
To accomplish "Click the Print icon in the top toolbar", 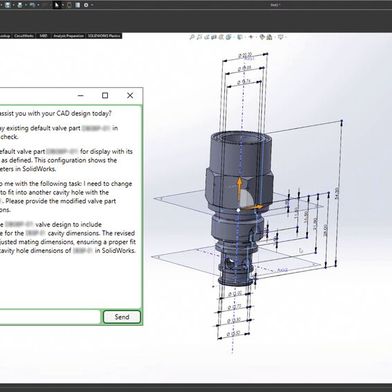I will 20,5.
